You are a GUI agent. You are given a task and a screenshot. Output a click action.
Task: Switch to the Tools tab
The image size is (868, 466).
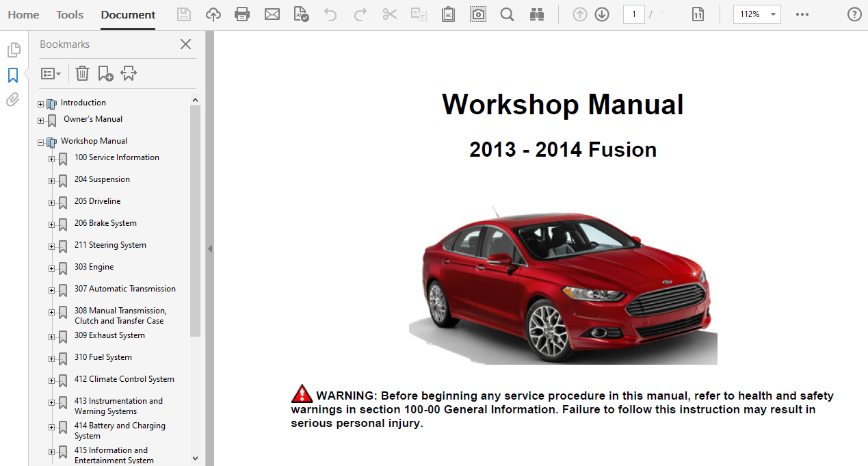point(70,14)
